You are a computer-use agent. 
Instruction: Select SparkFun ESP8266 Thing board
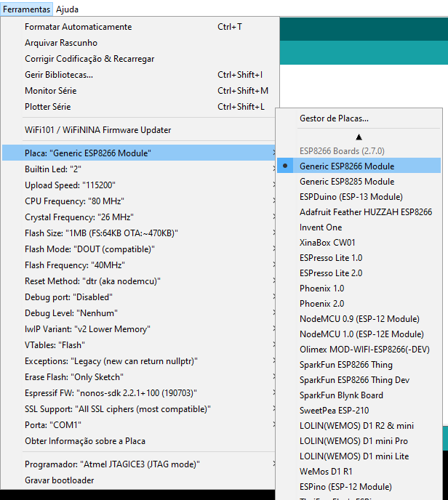(x=359, y=365)
